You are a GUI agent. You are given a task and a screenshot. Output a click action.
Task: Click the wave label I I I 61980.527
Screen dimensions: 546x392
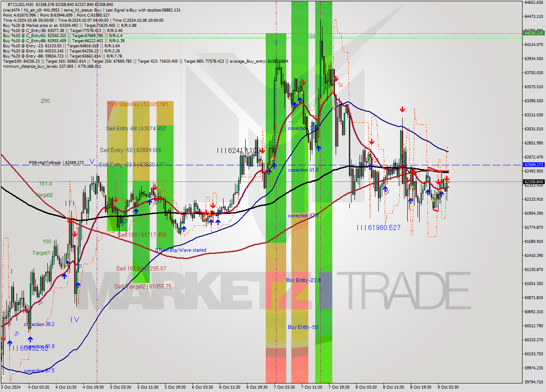pos(379,228)
